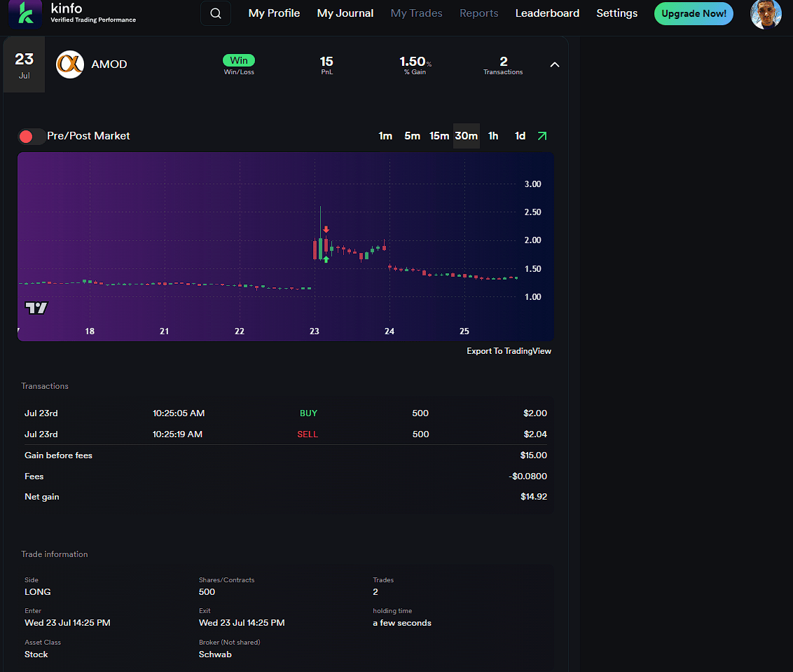Go to the Leaderboard page

pyautogui.click(x=547, y=13)
